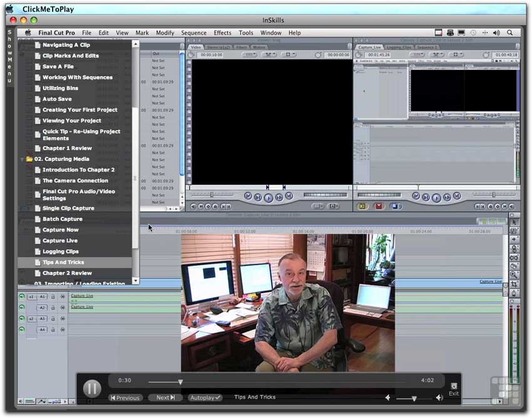
Task: Open the Viewer view mode pop-up menu
Action: coord(288,54)
